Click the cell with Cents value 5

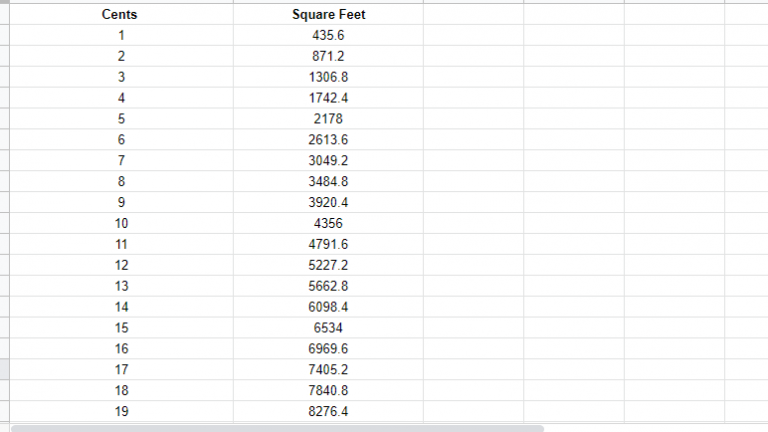pyautogui.click(x=121, y=119)
